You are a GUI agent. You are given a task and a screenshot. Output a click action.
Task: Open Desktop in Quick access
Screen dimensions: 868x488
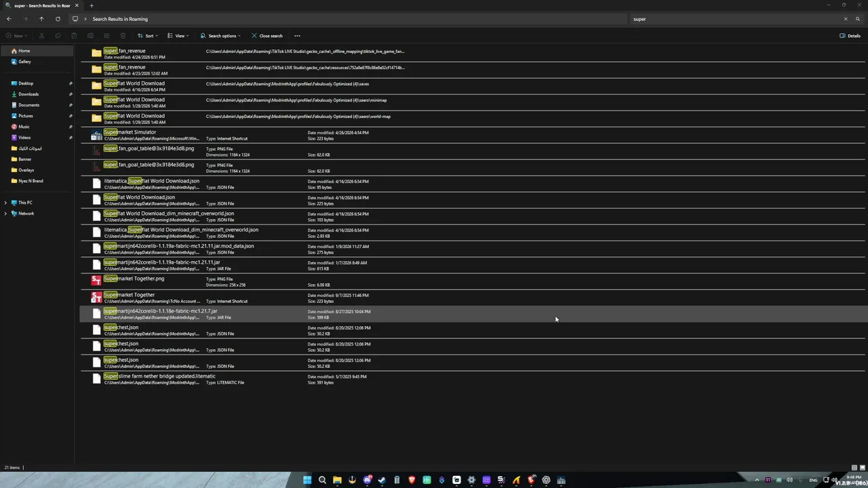[x=26, y=83]
